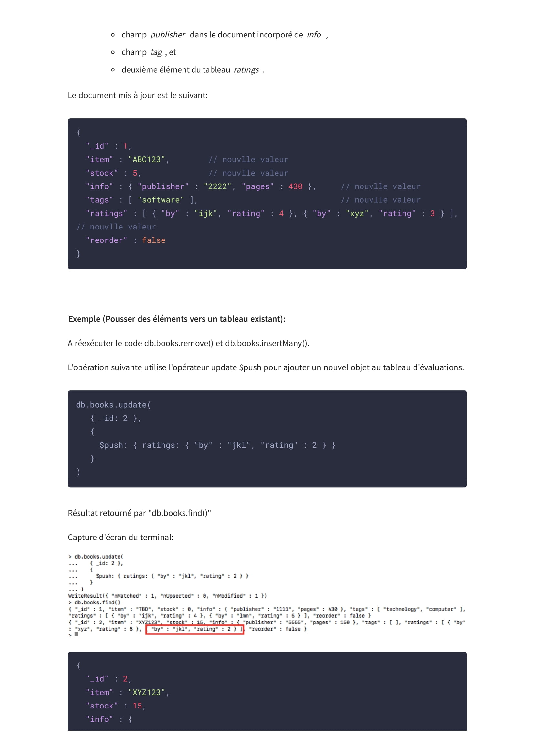Click the bullet 'champ tag, et'

pyautogui.click(x=149, y=52)
